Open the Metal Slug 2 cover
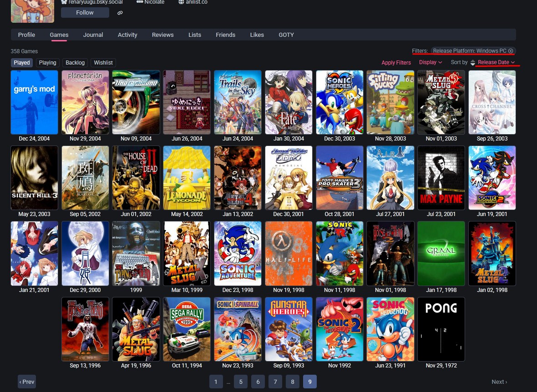The image size is (537, 392). point(492,254)
